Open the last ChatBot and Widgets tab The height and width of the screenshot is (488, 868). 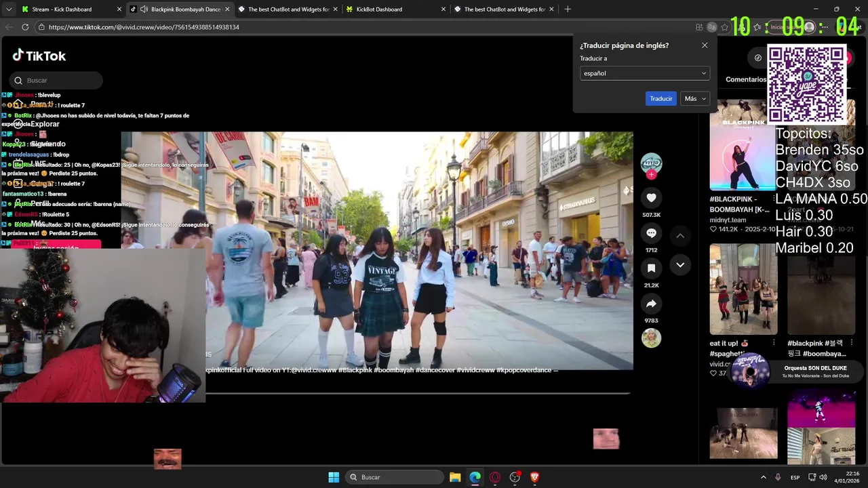(x=505, y=9)
